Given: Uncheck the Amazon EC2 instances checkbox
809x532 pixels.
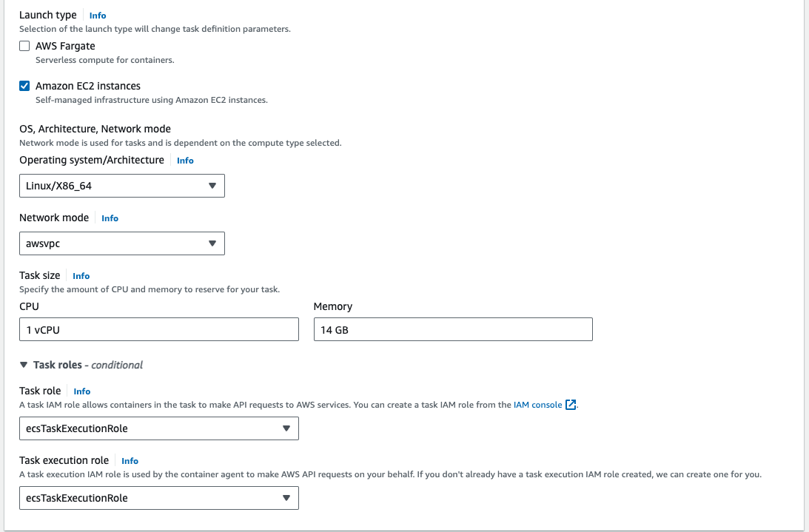Looking at the screenshot, I should (24, 85).
